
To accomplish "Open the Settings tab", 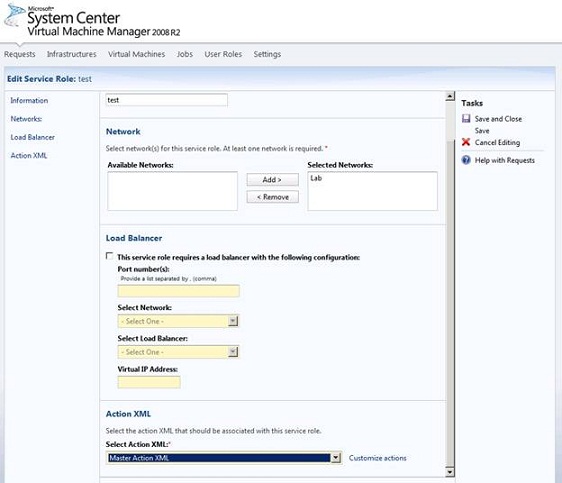I will point(267,54).
